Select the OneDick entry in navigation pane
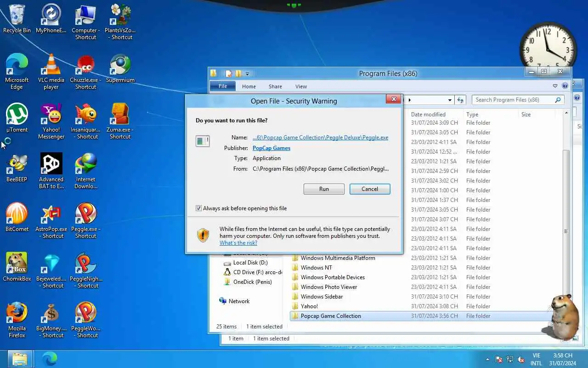This screenshot has height=368, width=588. (x=248, y=282)
